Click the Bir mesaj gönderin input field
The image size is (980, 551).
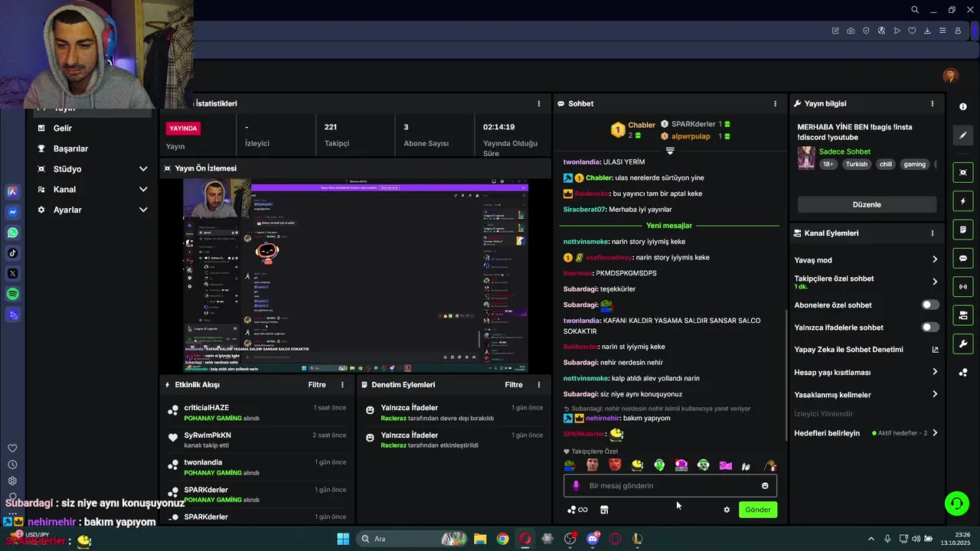[x=670, y=486]
